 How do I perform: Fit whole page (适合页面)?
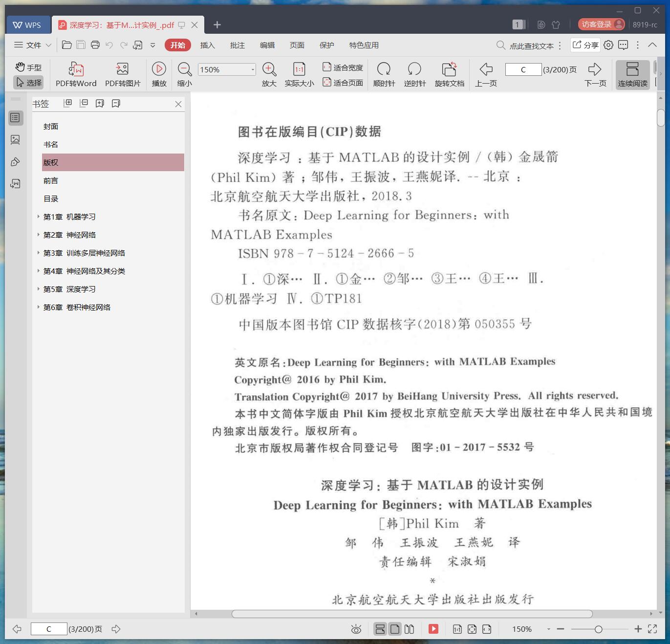click(x=343, y=83)
